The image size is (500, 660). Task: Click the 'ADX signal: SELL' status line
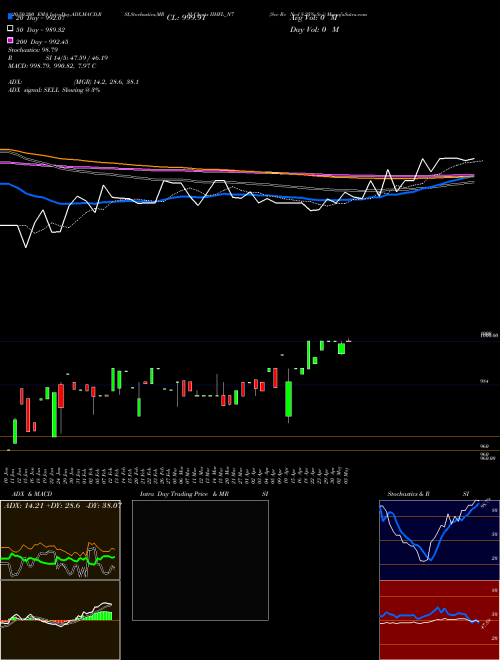pos(54,90)
